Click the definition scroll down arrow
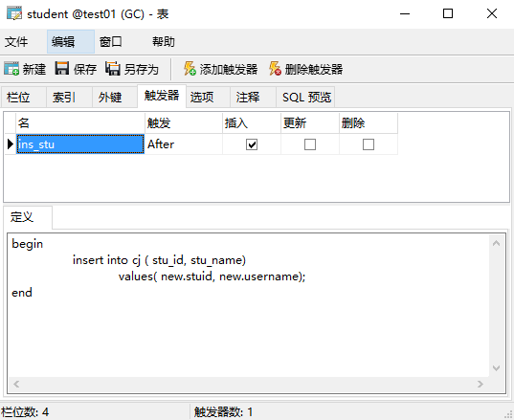514x420 pixels. (x=496, y=368)
